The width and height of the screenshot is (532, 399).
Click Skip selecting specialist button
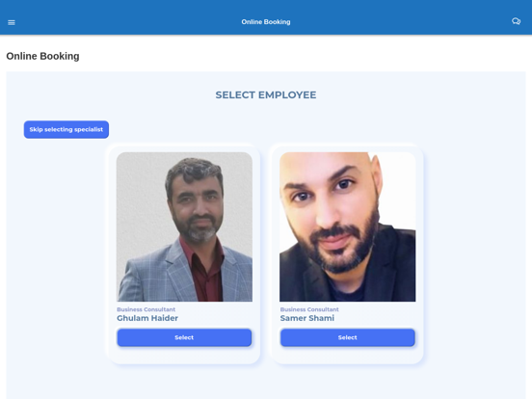tap(66, 129)
